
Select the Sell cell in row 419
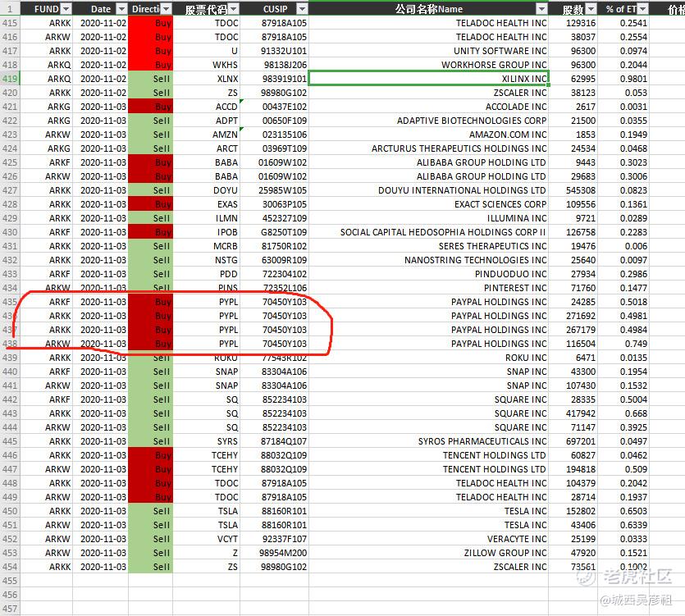pos(150,79)
